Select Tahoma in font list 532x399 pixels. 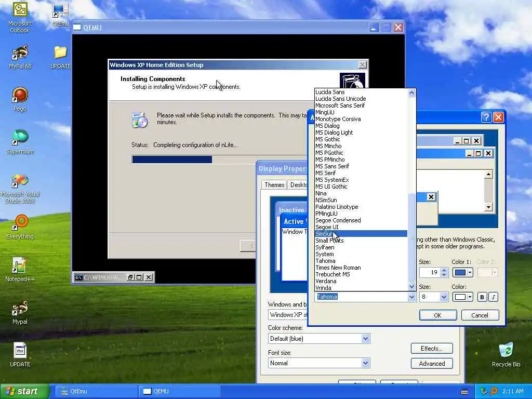[361, 261]
